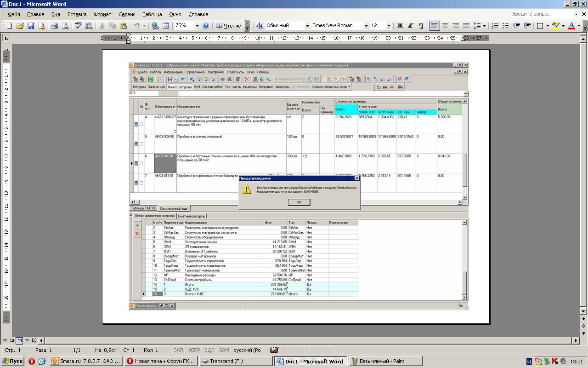Viewport: 588px width, 368px height.
Task: Create a bulleted list
Action: [506, 26]
